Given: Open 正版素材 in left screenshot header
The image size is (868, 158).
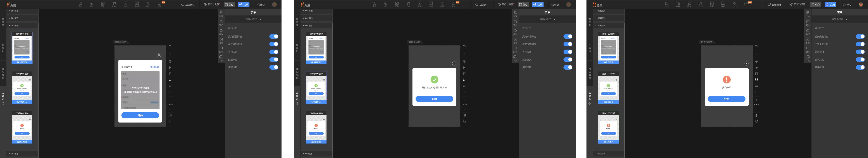Looking at the screenshot, I should (188, 5).
